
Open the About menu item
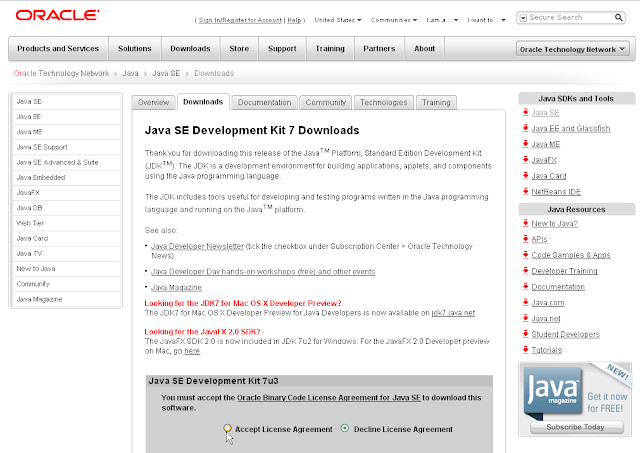click(424, 49)
